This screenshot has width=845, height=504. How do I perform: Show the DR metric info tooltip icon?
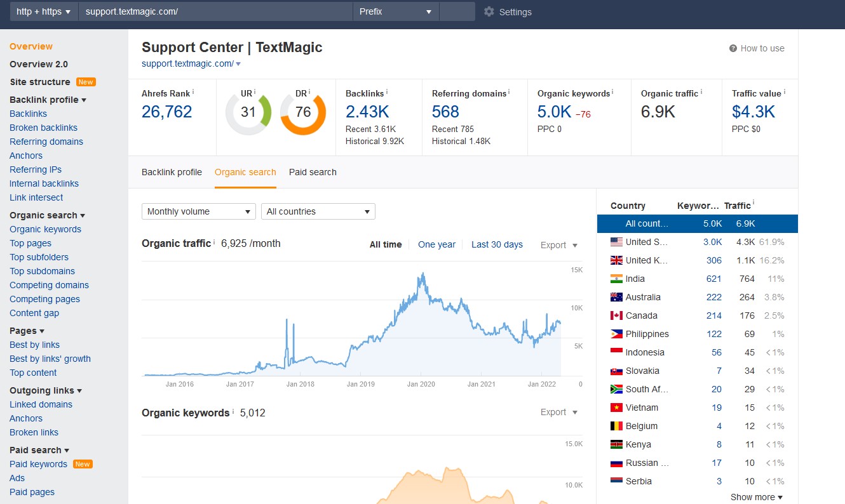pos(311,92)
